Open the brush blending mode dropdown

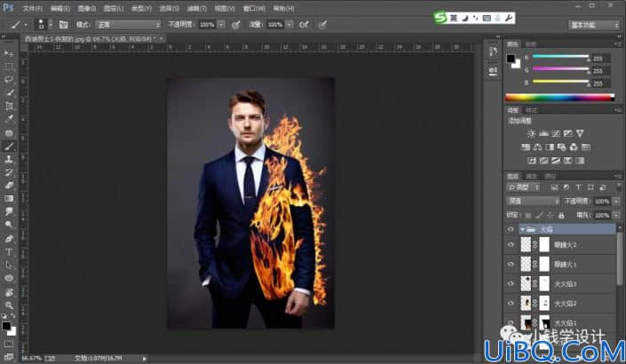[x=128, y=24]
